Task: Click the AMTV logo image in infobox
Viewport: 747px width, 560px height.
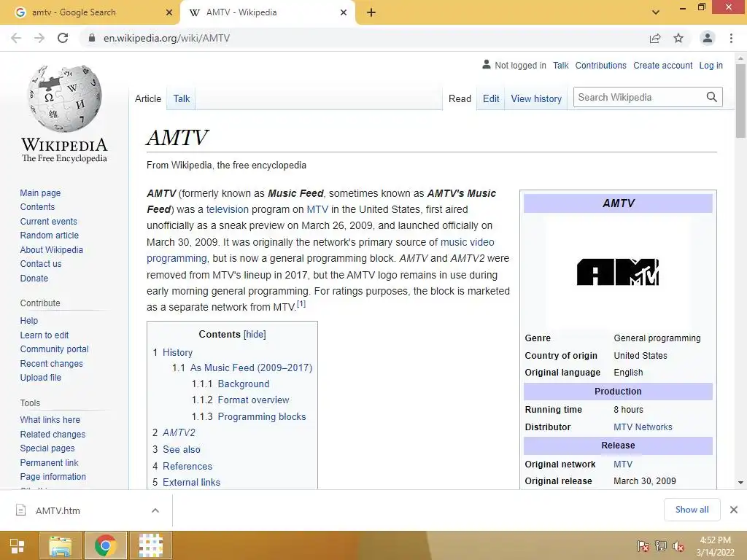Action: (618, 272)
